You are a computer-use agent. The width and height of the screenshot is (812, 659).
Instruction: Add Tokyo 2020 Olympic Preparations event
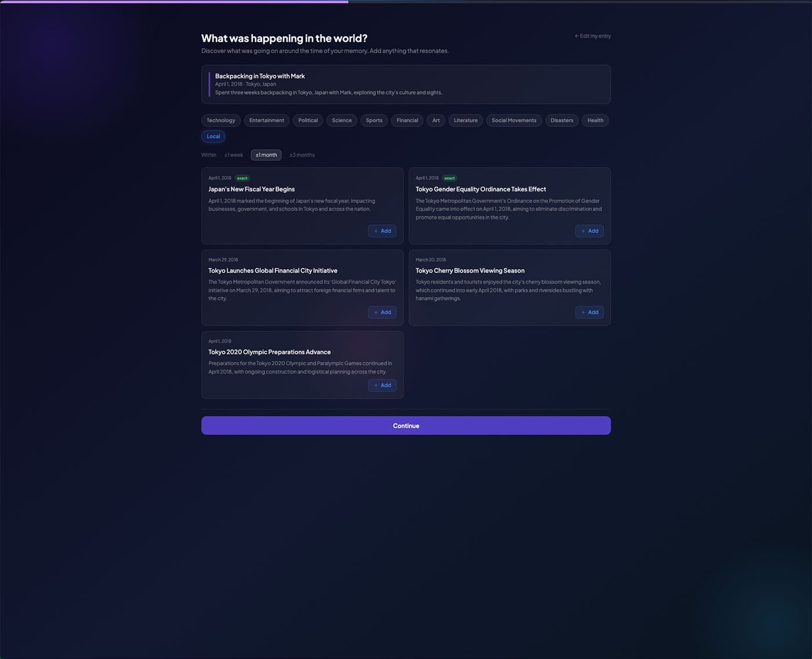point(382,386)
